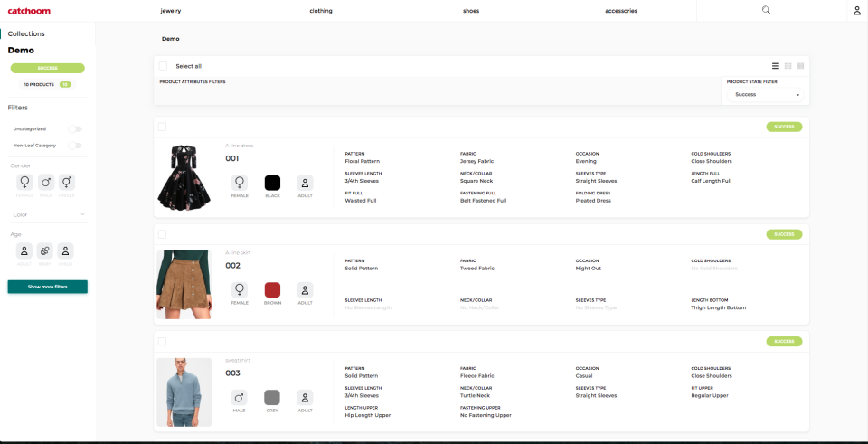Click the SUCCESS badge in sidebar
Viewport: 868px width, 444px height.
[x=48, y=68]
